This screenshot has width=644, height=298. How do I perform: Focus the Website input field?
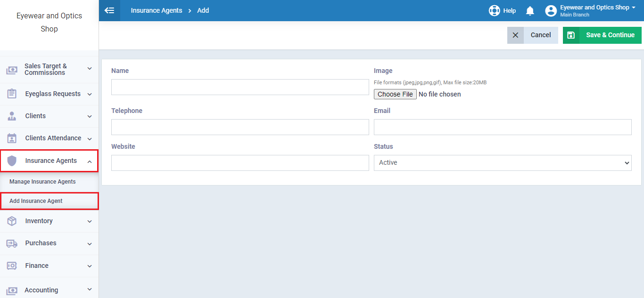[x=240, y=163]
